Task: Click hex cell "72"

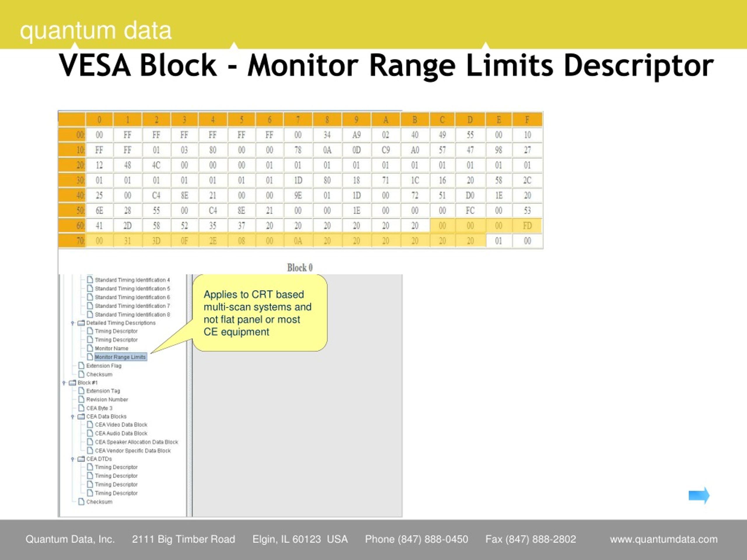Action: point(415,195)
